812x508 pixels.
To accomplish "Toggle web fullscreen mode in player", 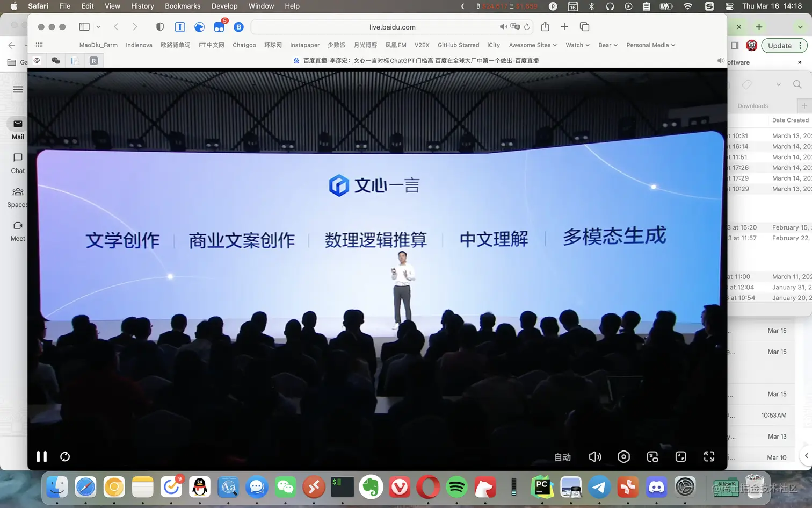I will pyautogui.click(x=681, y=456).
